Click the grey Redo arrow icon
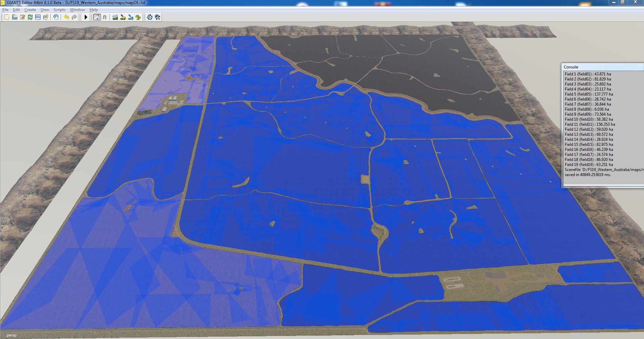 pos(74,17)
